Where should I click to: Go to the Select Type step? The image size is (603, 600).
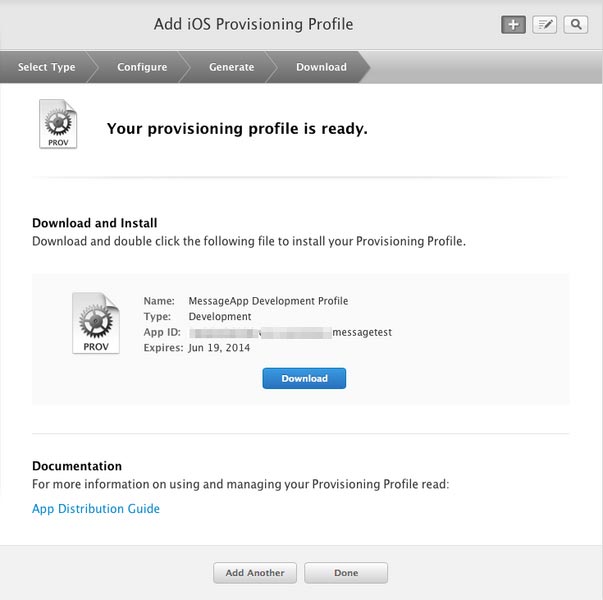[x=47, y=67]
